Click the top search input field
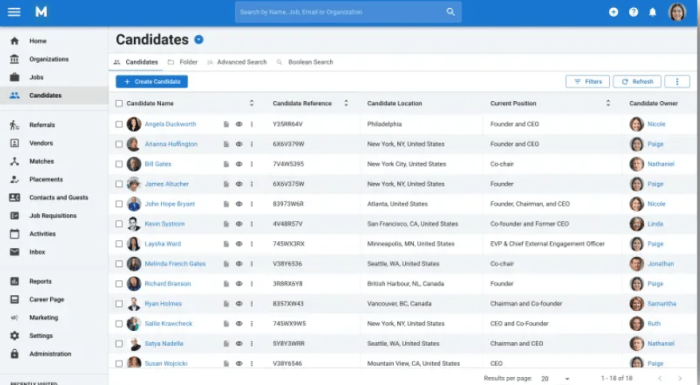This screenshot has width=700, height=385. 348,12
